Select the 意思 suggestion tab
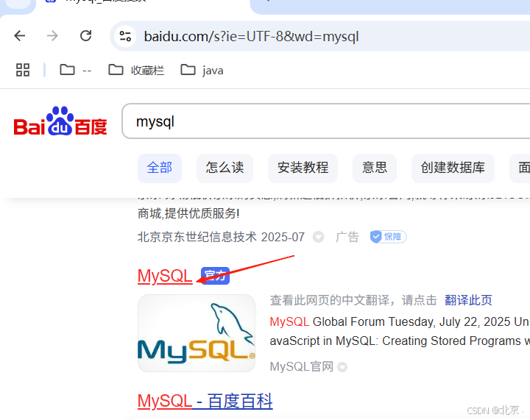Image resolution: width=530 pixels, height=420 pixels. [375, 168]
